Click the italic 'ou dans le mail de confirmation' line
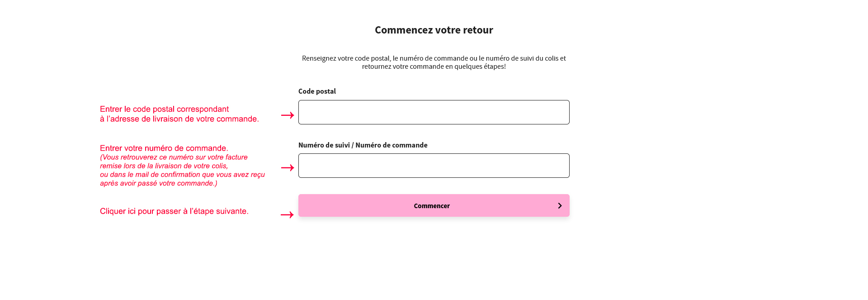The width and height of the screenshot is (868, 300). coord(182,175)
